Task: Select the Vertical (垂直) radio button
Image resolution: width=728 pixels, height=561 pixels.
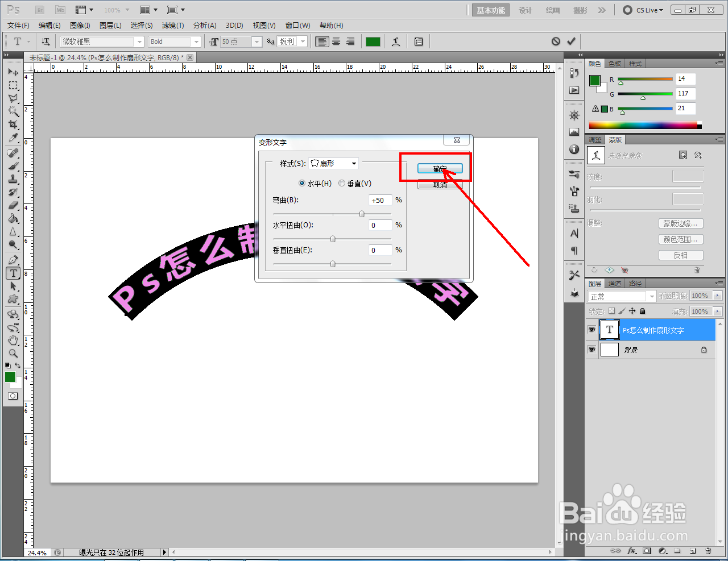Action: pyautogui.click(x=342, y=183)
